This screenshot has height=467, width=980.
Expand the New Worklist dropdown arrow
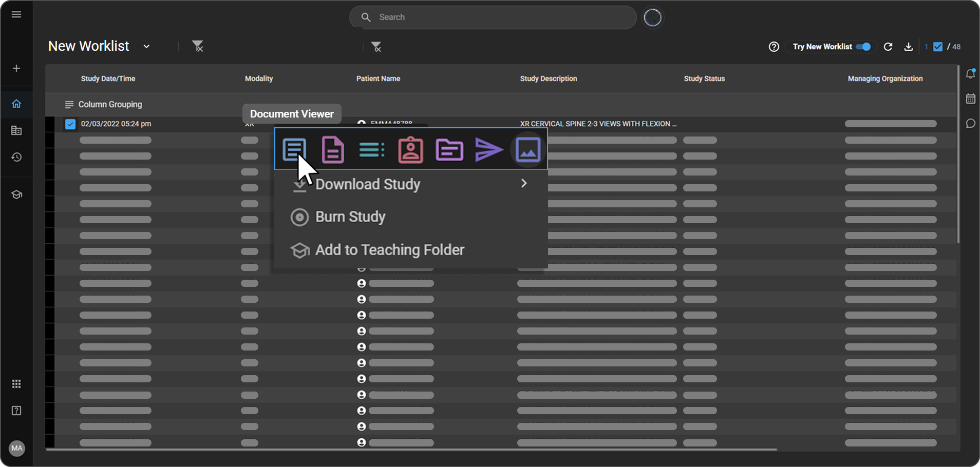point(146,47)
